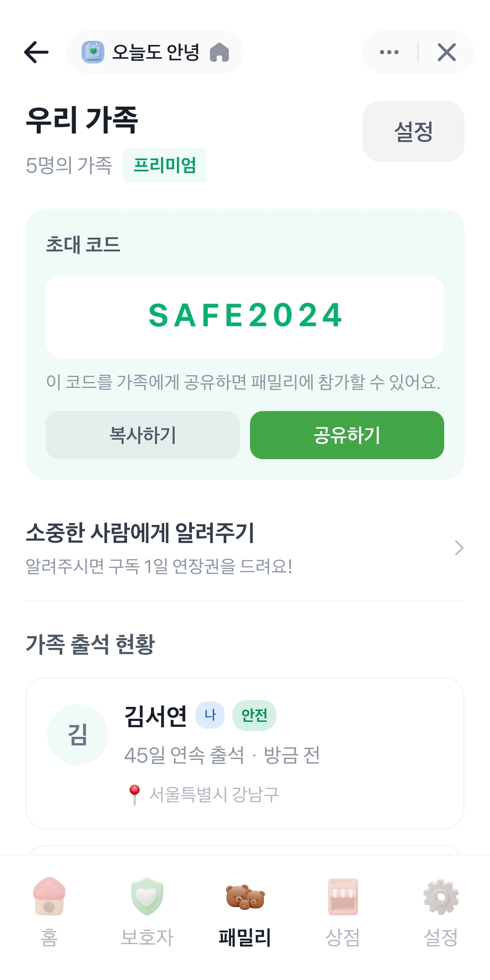Open the three-dot overflow menu
Viewport: 490px width, 980px height.
coord(389,52)
